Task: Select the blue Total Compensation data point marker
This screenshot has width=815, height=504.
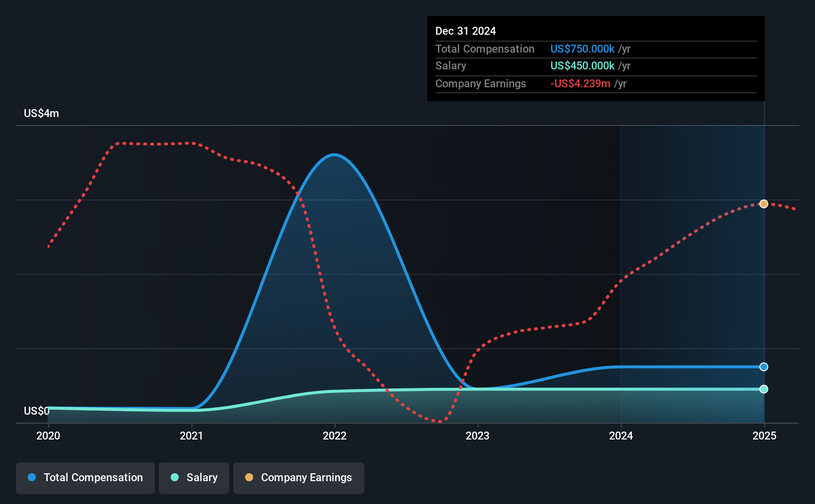Action: point(764,367)
